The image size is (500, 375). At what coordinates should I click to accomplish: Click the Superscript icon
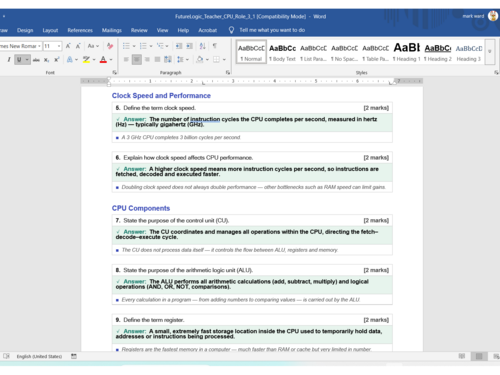[x=57, y=60]
